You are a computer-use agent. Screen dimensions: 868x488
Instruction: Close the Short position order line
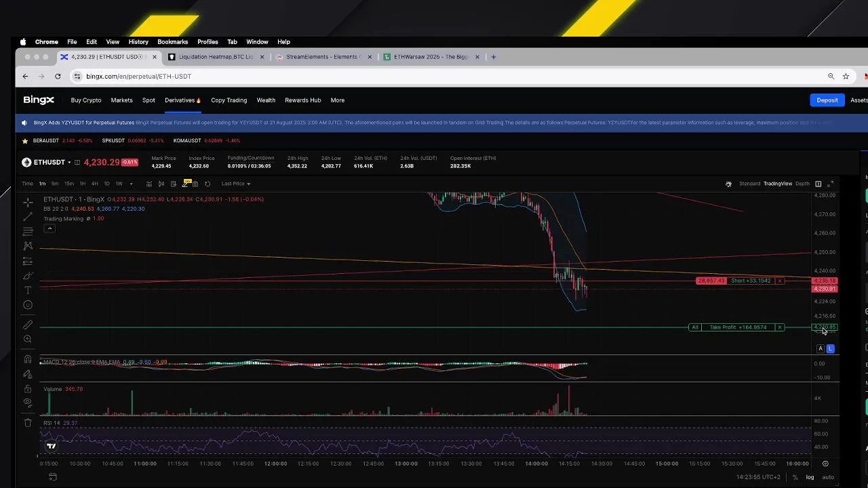[x=780, y=281]
